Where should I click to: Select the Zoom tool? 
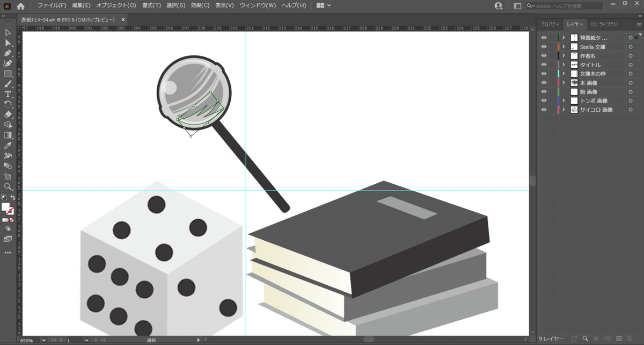(8, 186)
